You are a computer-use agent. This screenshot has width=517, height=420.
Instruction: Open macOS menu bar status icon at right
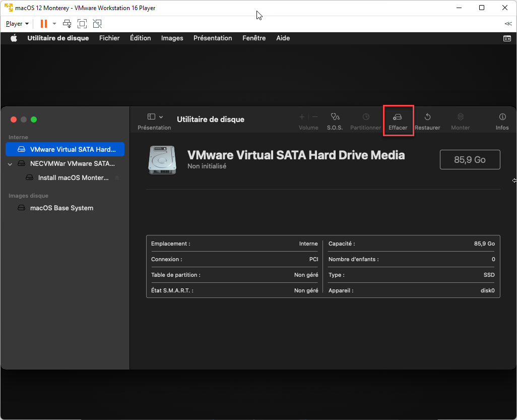tap(507, 38)
